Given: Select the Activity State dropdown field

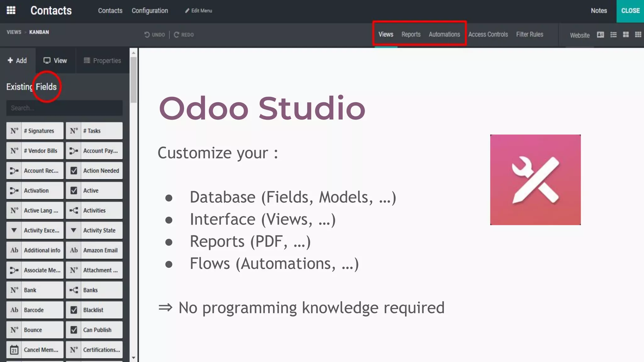Looking at the screenshot, I should click(94, 230).
